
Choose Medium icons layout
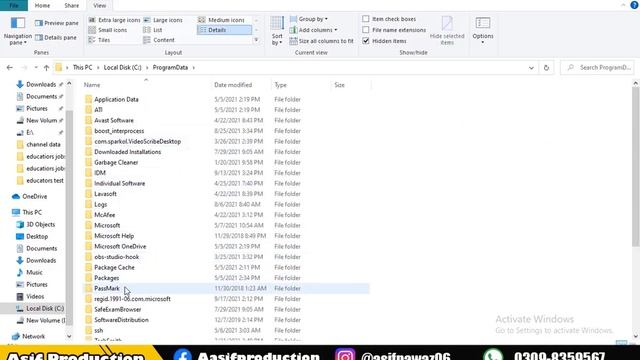[x=222, y=20]
